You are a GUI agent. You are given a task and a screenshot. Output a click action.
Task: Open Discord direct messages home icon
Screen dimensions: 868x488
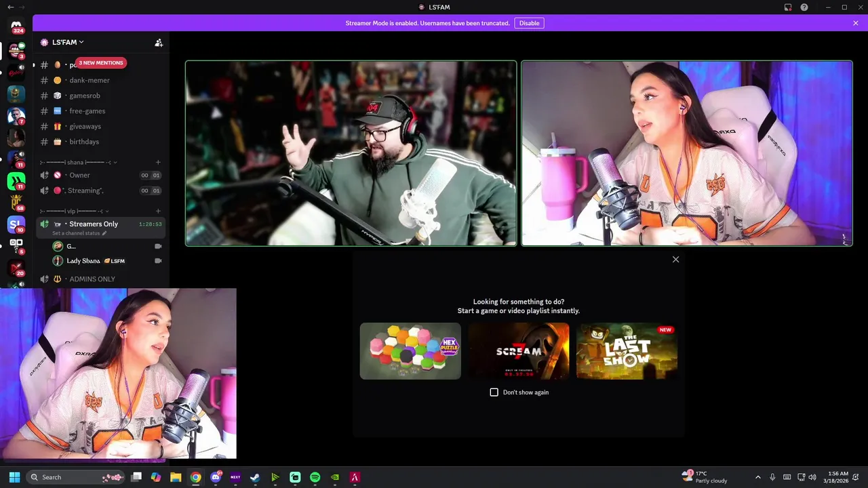tap(16, 26)
